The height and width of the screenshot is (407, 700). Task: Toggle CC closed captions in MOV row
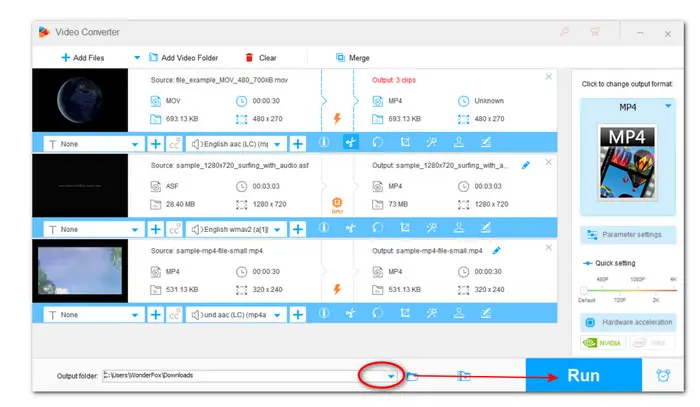175,144
